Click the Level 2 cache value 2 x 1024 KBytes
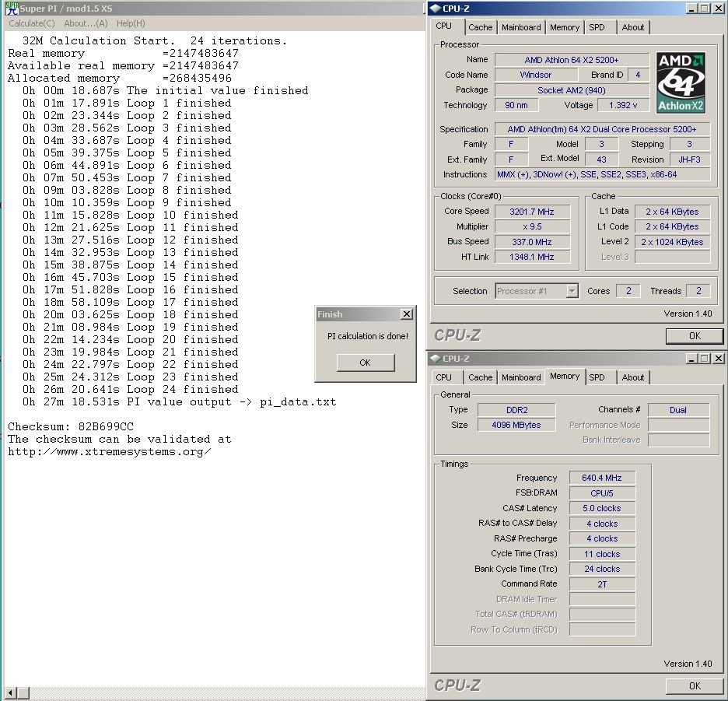Screen dimensions: 728x701 point(672,242)
